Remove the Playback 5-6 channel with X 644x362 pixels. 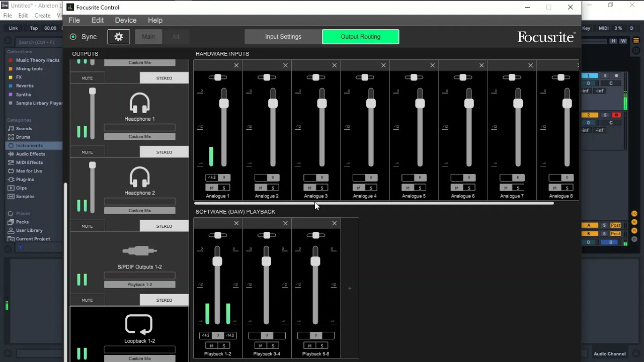point(335,223)
